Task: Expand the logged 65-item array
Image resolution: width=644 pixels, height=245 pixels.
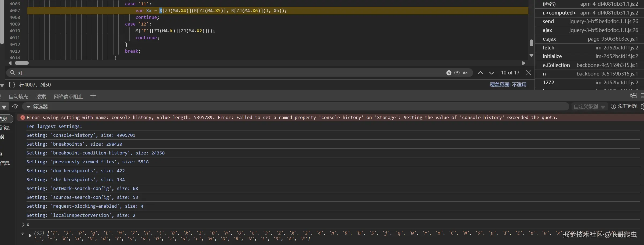Action: point(30,236)
